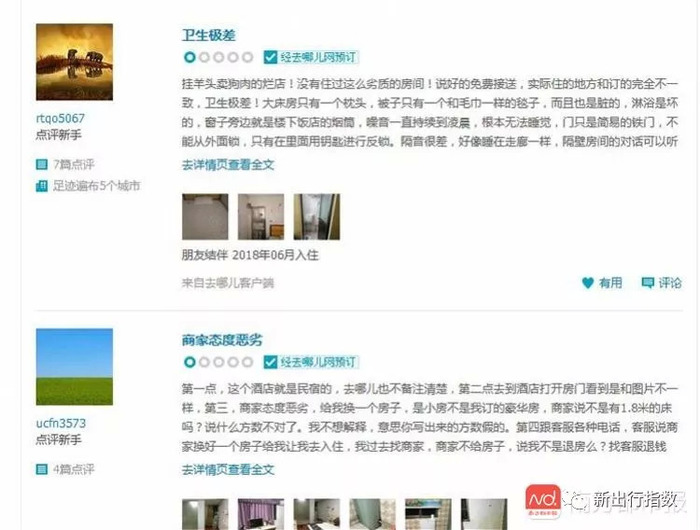The image size is (700, 530).
Task: Open the 商家态度恶劣 review title
Action: (222, 340)
